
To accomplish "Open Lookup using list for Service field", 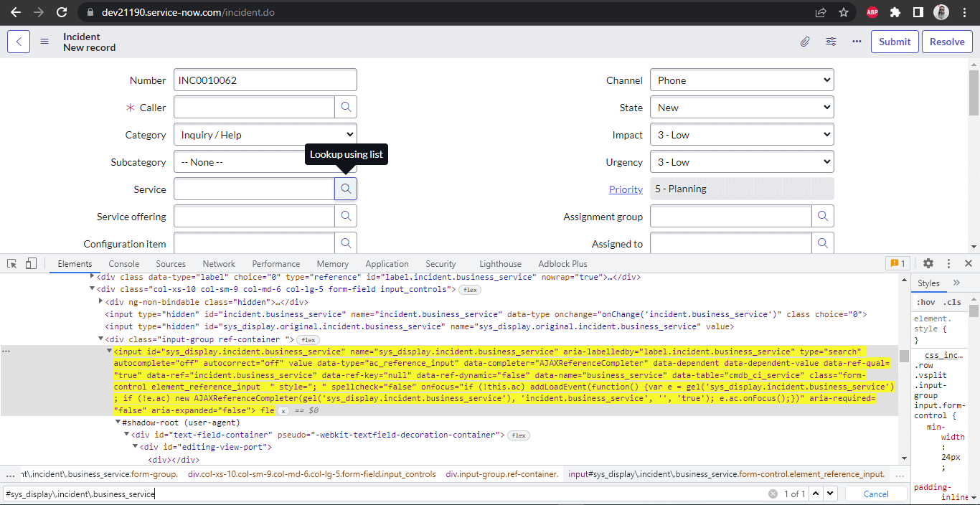I will pyautogui.click(x=345, y=188).
